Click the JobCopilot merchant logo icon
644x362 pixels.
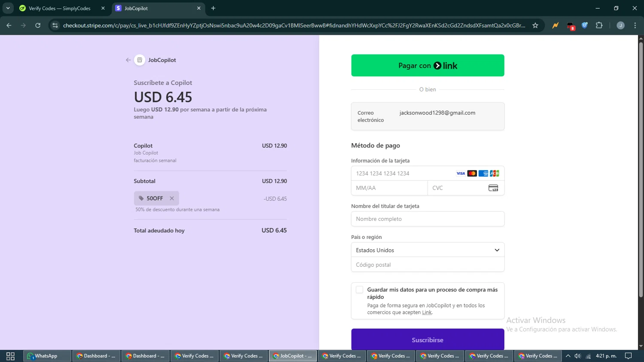click(140, 60)
